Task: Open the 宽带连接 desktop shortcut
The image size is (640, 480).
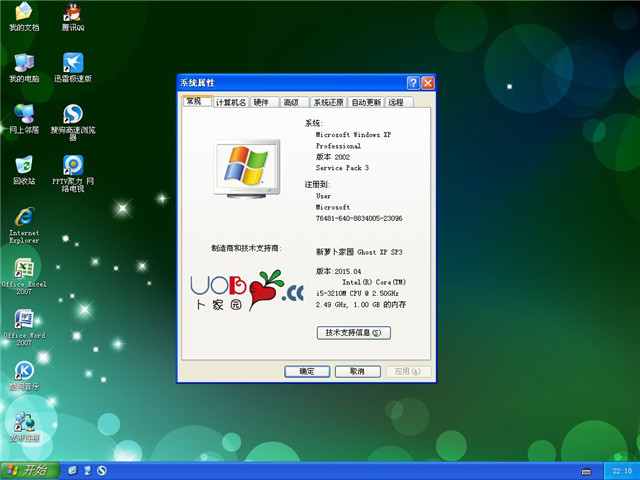Action: click(24, 427)
